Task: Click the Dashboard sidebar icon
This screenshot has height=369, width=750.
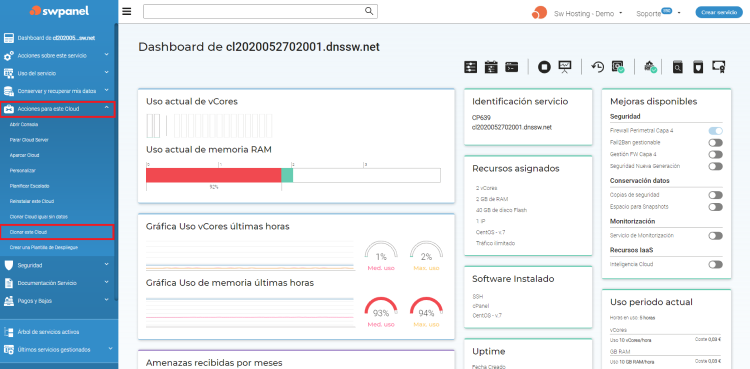Action: tap(9, 38)
